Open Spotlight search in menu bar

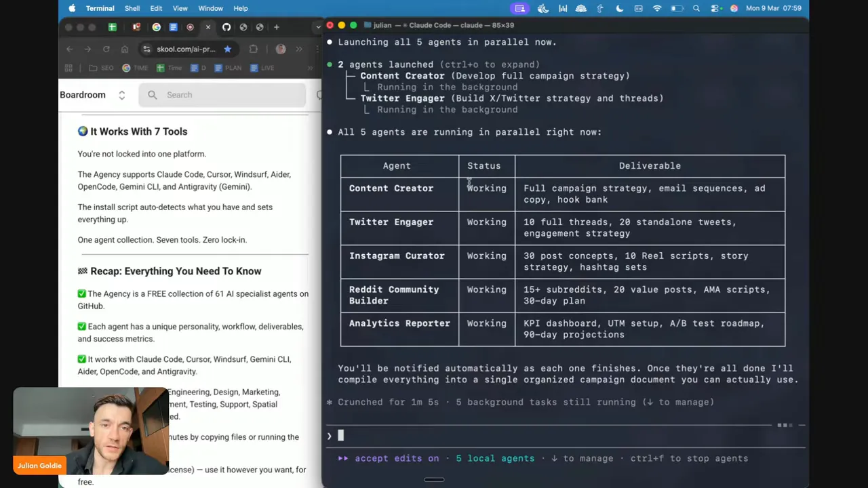click(696, 8)
